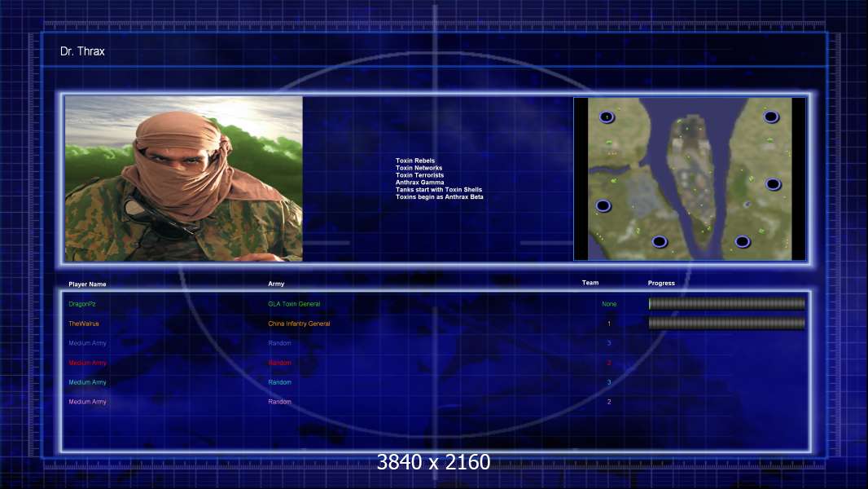Screen dimensions: 868x489
Task: Click 'Tanks start with Toxin Shells' text
Action: coord(439,189)
